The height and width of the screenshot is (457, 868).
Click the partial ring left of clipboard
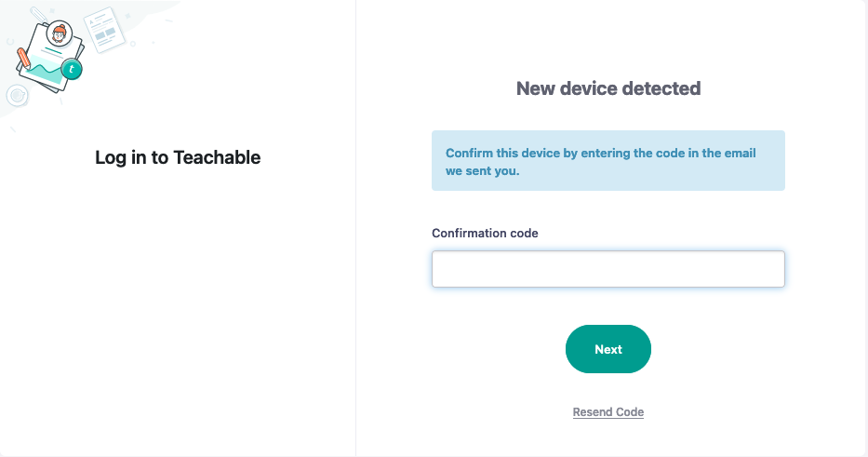10,42
